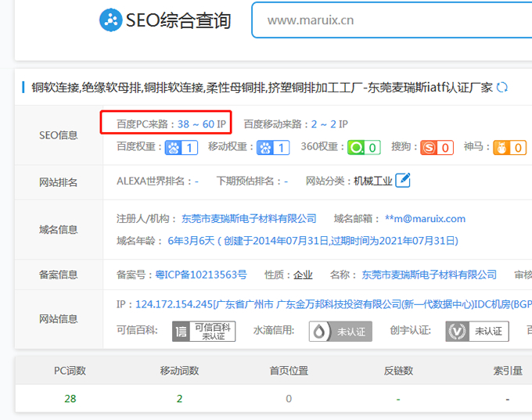Click the refresh icon after the site title
532x420 pixels.
(501, 88)
